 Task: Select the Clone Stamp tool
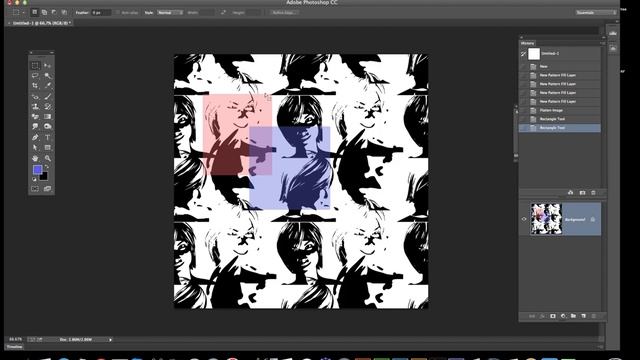36,107
